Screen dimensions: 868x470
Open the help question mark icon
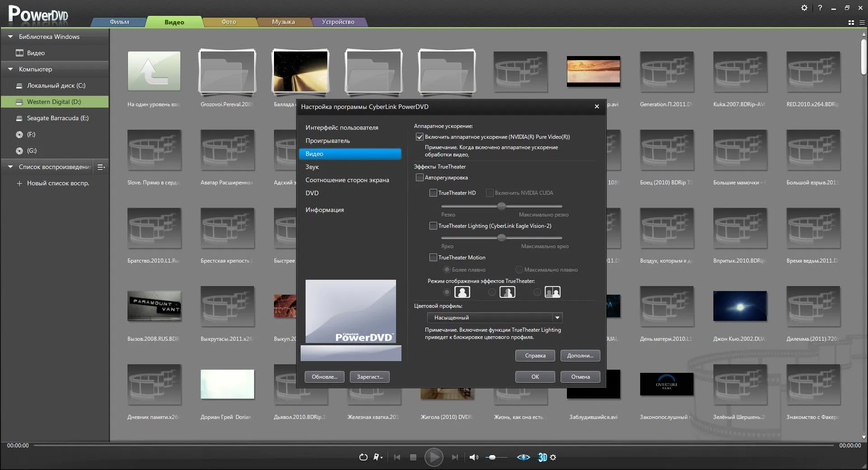820,8
